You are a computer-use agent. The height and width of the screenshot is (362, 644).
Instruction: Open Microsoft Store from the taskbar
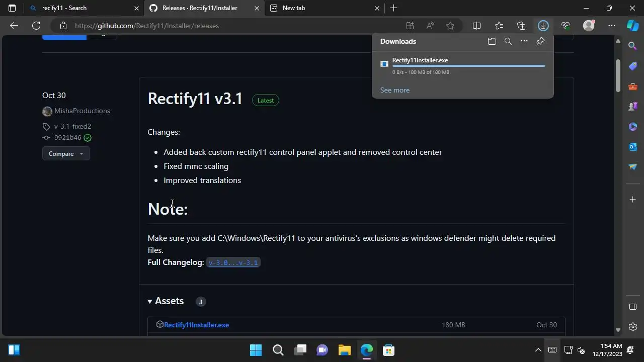click(x=388, y=350)
